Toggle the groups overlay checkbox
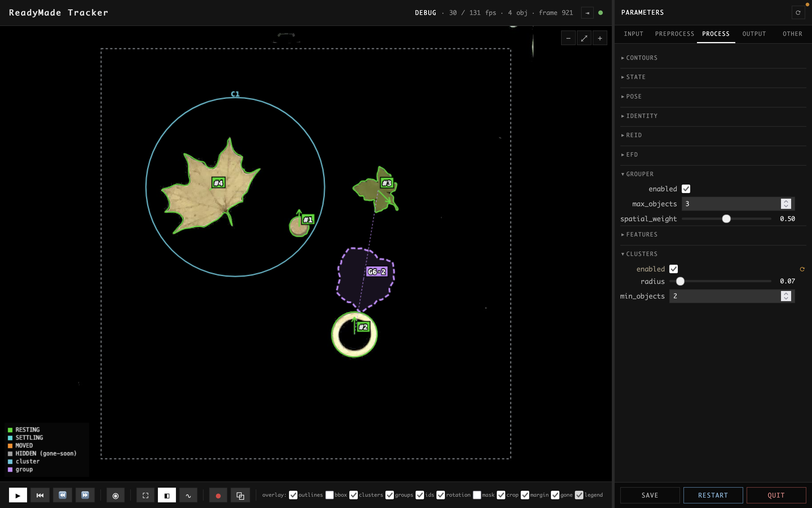 [x=390, y=495]
